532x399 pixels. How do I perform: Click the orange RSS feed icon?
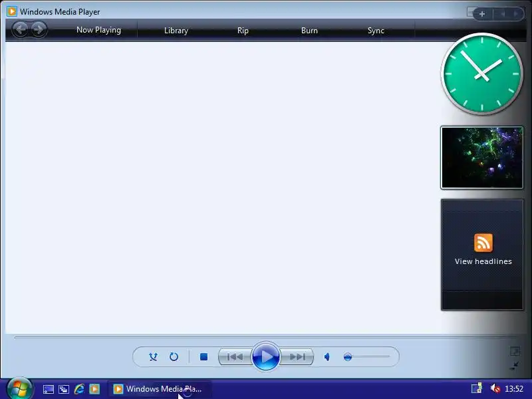tap(483, 243)
